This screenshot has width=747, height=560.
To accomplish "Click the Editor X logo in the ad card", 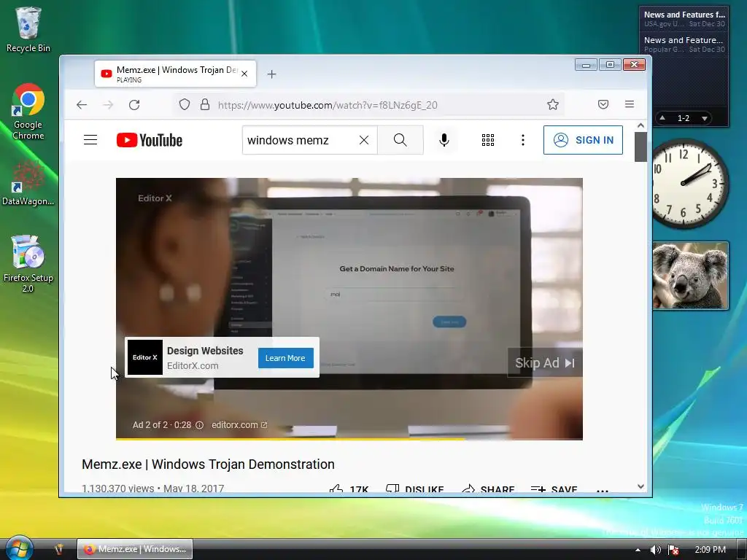I will tap(145, 357).
